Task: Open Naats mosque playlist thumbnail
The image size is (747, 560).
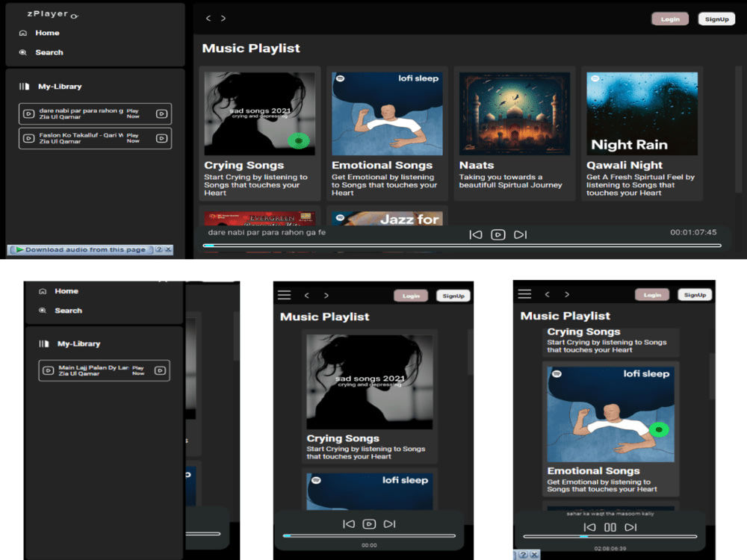Action: click(x=515, y=113)
